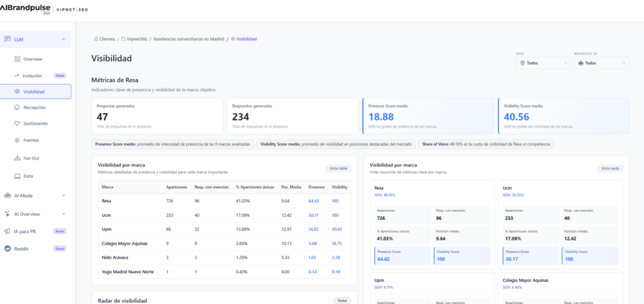
Task: Click the Visibilidad eye icon in sidebar
Action: (x=17, y=92)
